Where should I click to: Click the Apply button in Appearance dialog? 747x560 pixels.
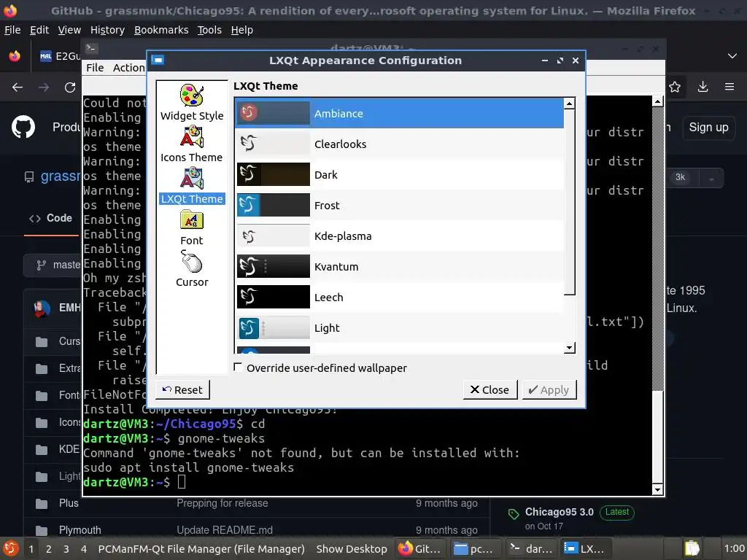(549, 389)
